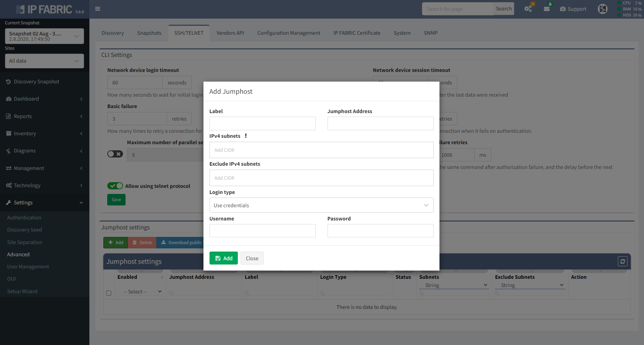Close the Add Jumphost dialog
This screenshot has width=644, height=345.
(x=252, y=258)
